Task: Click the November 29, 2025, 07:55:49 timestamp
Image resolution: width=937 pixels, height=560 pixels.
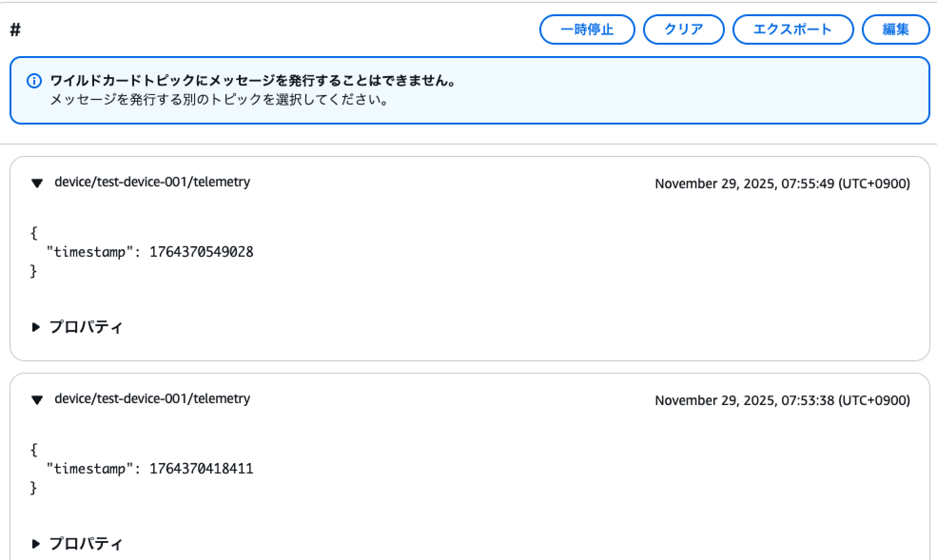Action: coord(782,184)
